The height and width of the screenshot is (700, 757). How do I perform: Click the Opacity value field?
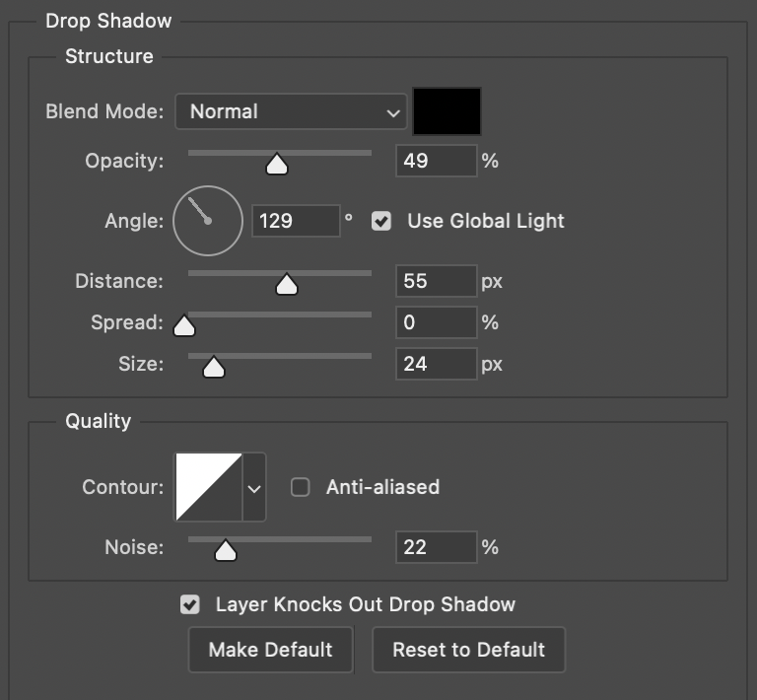point(437,161)
